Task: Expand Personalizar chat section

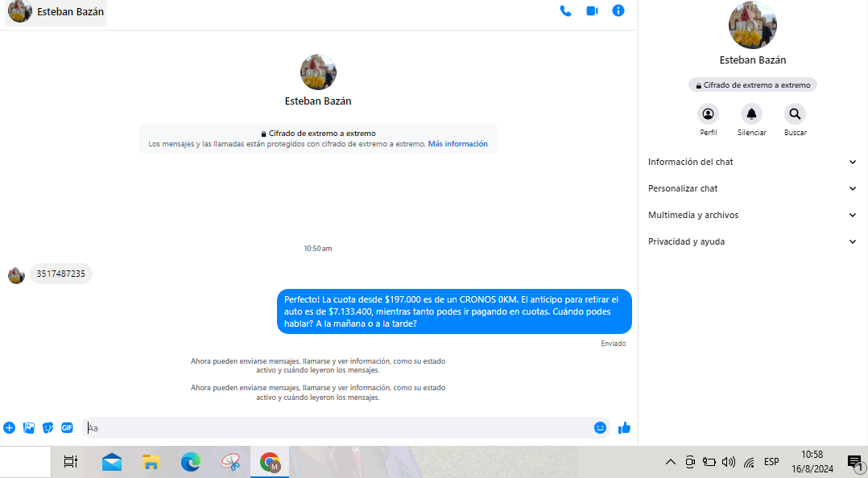Action: click(752, 188)
